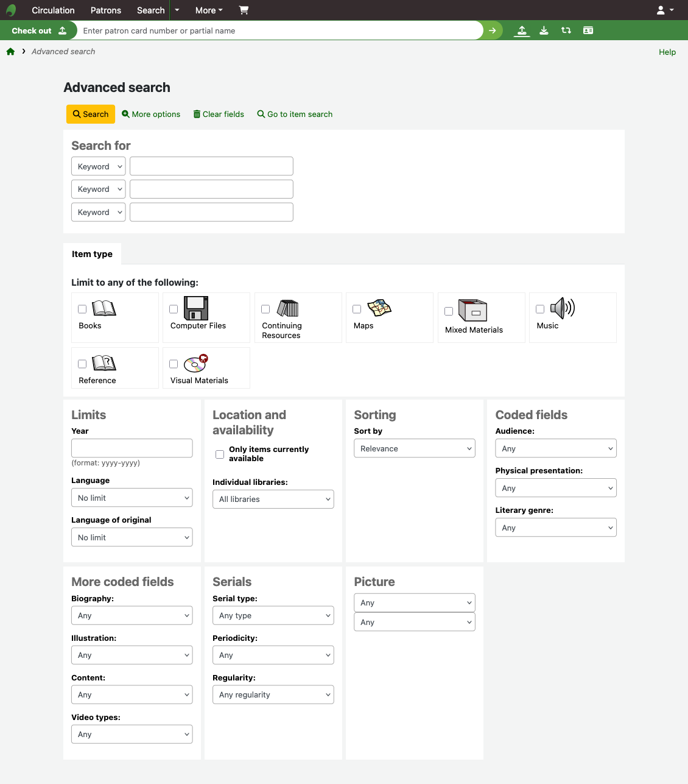Click the patron card search icon

(588, 30)
